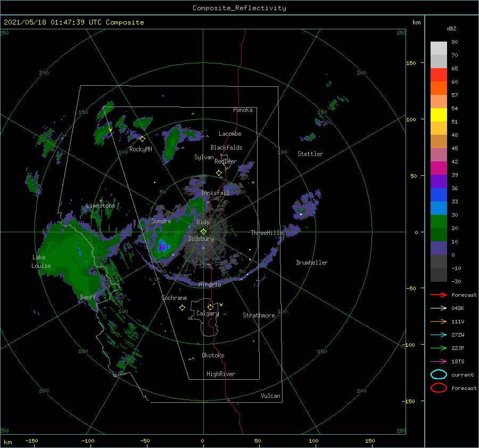Select the light blue 33 dBZ swatch
479x448 pixels.
click(x=439, y=208)
